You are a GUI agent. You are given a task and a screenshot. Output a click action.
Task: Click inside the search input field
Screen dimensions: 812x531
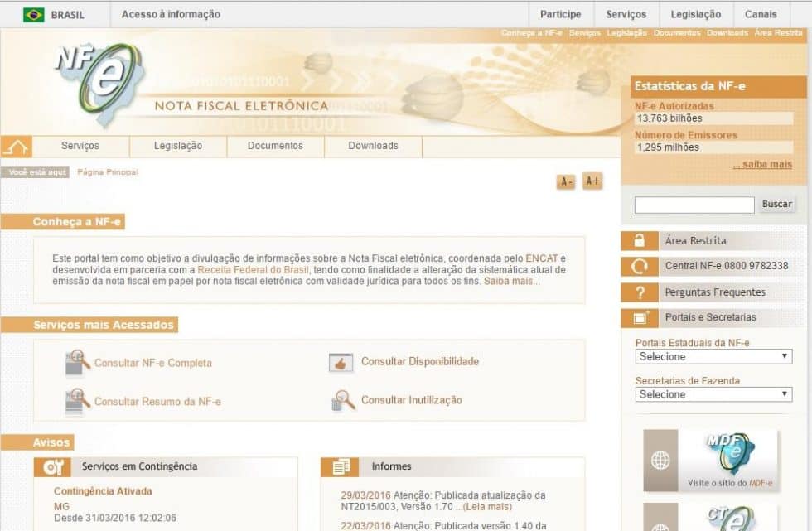(x=692, y=204)
